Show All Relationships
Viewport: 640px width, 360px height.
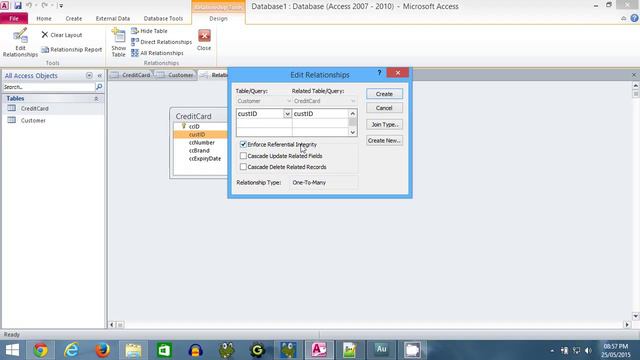tap(157, 53)
